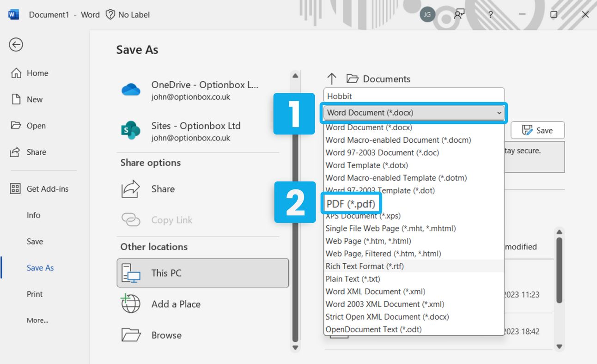Select This PC location
Image resolution: width=597 pixels, height=364 pixels.
(x=202, y=273)
